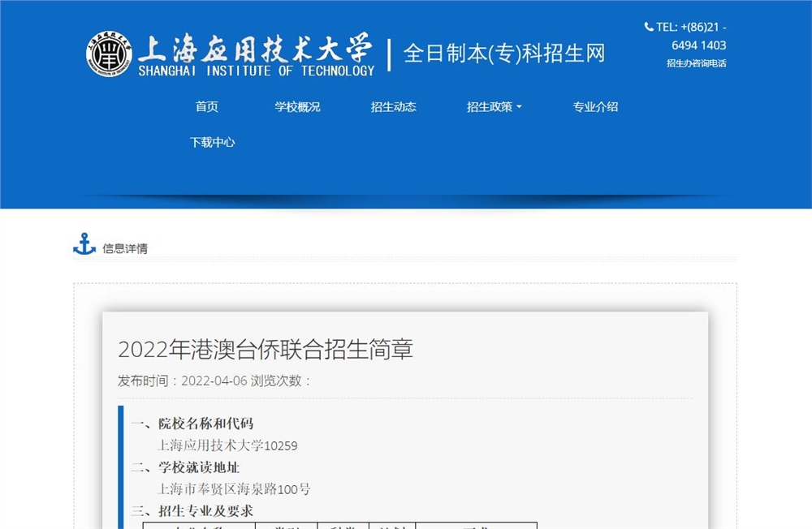Viewport: 812px width, 529px height.
Task: Click the 发布时间 2022-04-06 date text
Action: [182, 381]
